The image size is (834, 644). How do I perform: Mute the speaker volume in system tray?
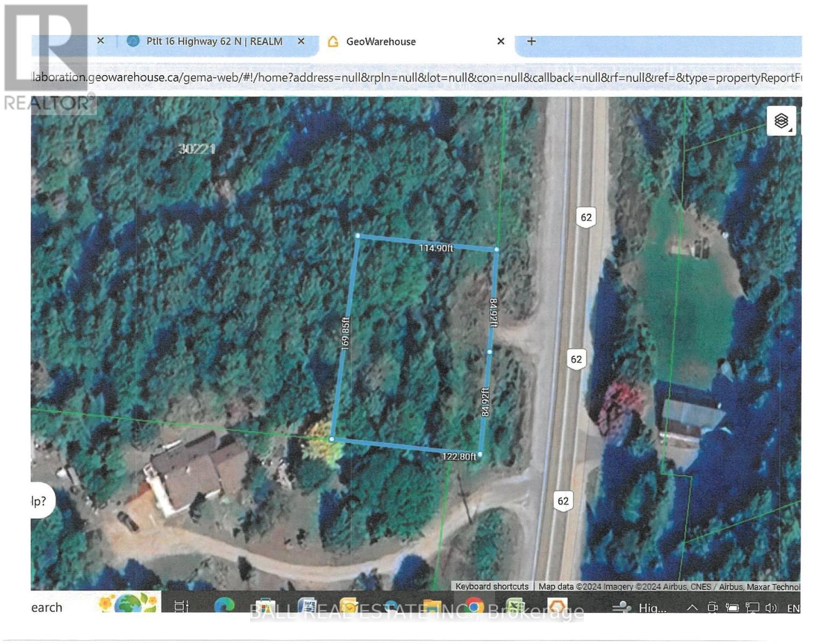pos(771,608)
